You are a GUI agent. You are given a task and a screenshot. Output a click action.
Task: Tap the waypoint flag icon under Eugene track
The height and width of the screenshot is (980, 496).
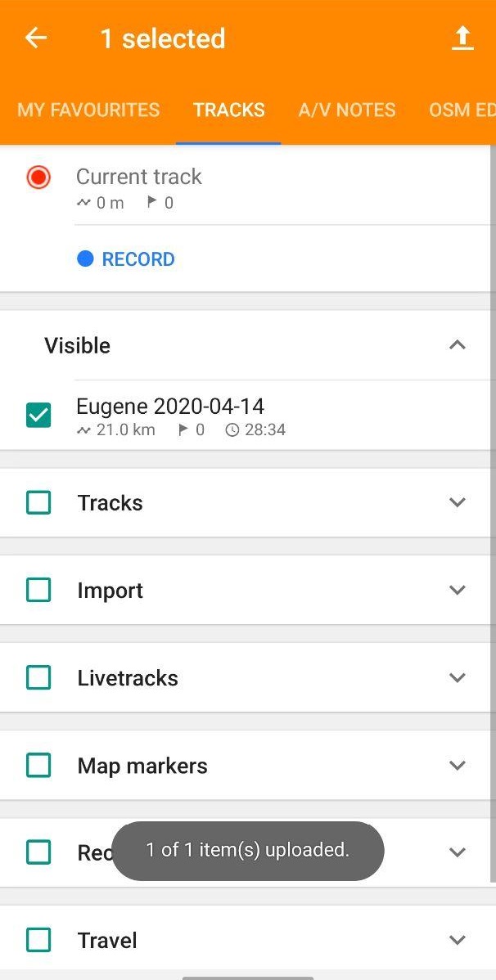[183, 429]
